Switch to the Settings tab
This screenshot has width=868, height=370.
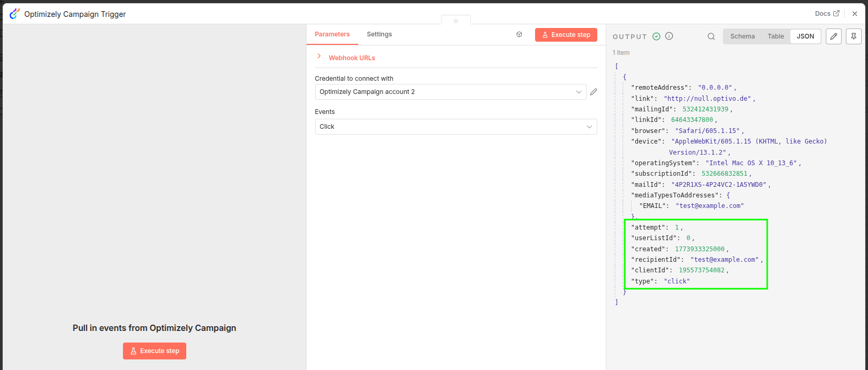coord(379,34)
